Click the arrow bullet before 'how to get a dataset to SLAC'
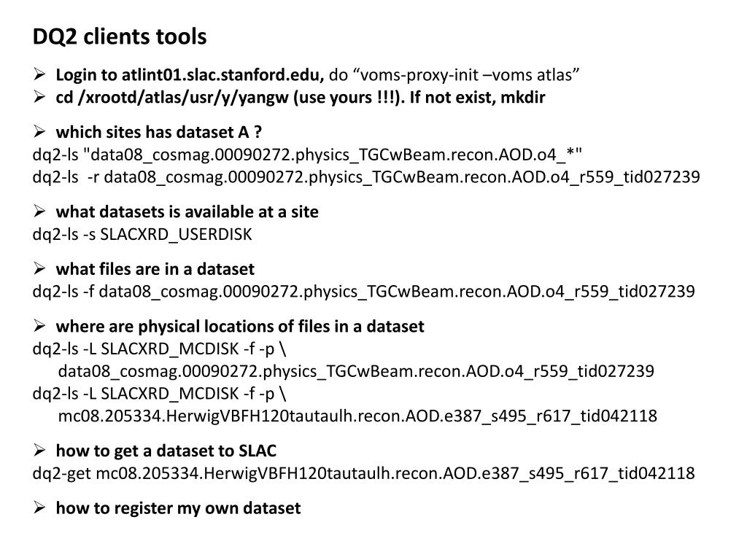Image resolution: width=747 pixels, height=560 pixels. [39, 449]
